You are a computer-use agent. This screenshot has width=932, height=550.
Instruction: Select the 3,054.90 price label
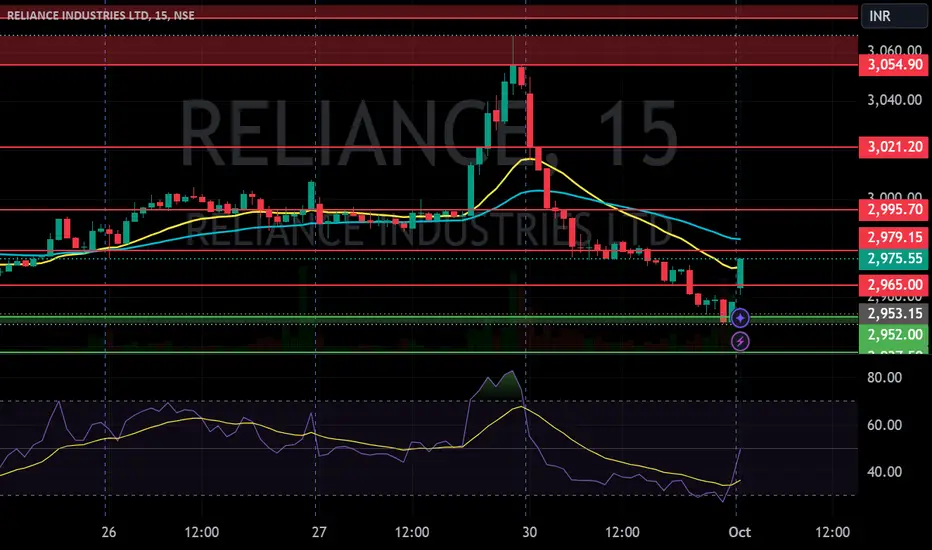click(893, 65)
